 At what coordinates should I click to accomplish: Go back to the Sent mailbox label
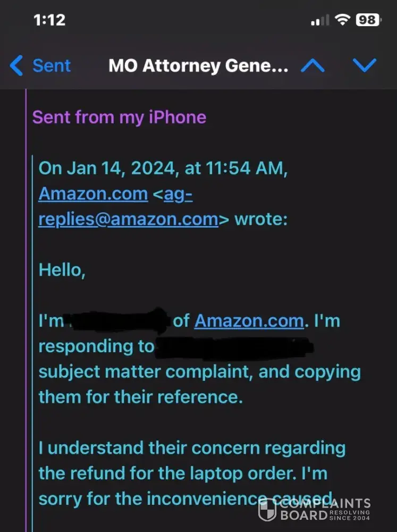(52, 65)
